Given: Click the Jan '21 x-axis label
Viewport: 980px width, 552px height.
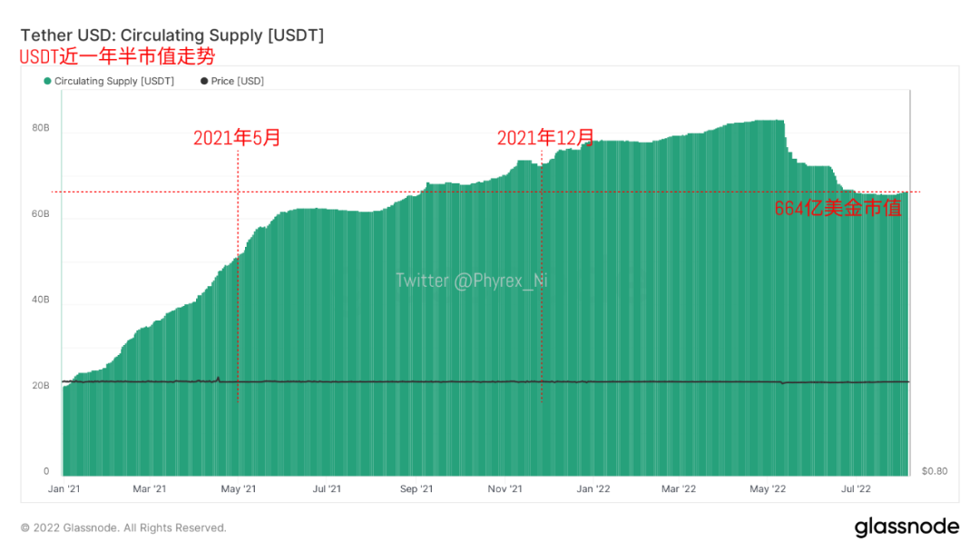Looking at the screenshot, I should [64, 488].
